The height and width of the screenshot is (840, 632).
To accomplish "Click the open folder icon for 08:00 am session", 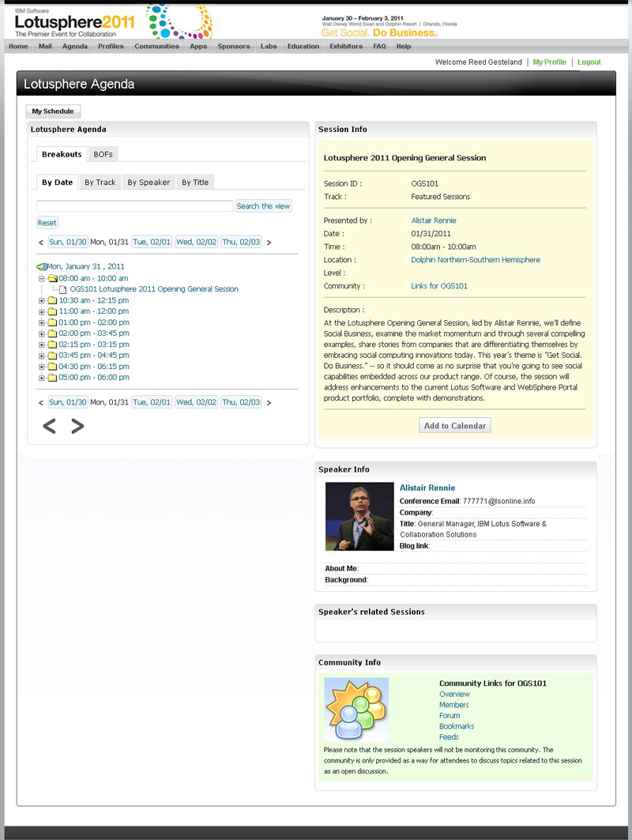I will point(52,278).
